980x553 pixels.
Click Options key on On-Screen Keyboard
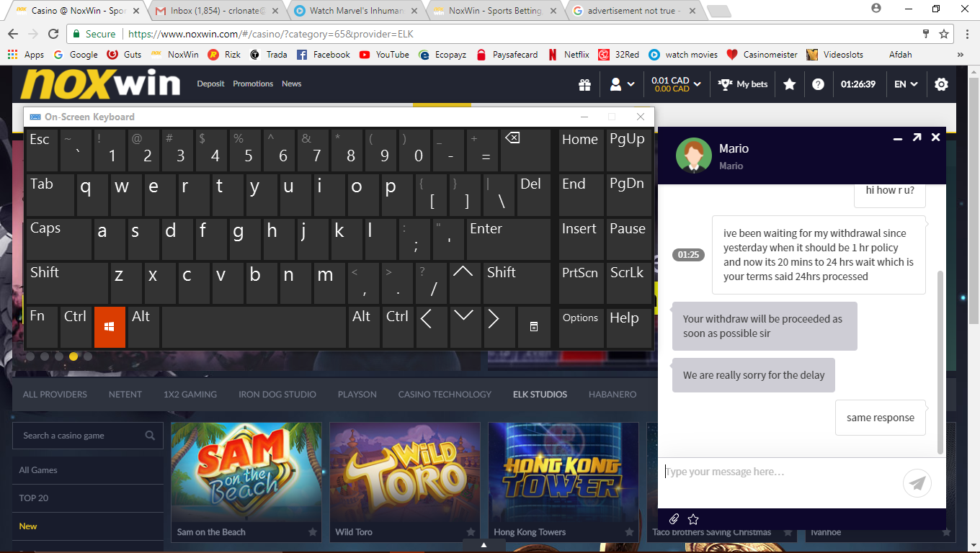581,327
